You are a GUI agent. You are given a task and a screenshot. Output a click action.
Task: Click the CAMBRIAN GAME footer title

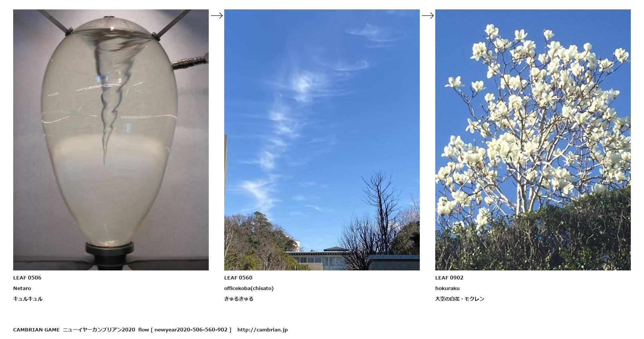pos(36,330)
